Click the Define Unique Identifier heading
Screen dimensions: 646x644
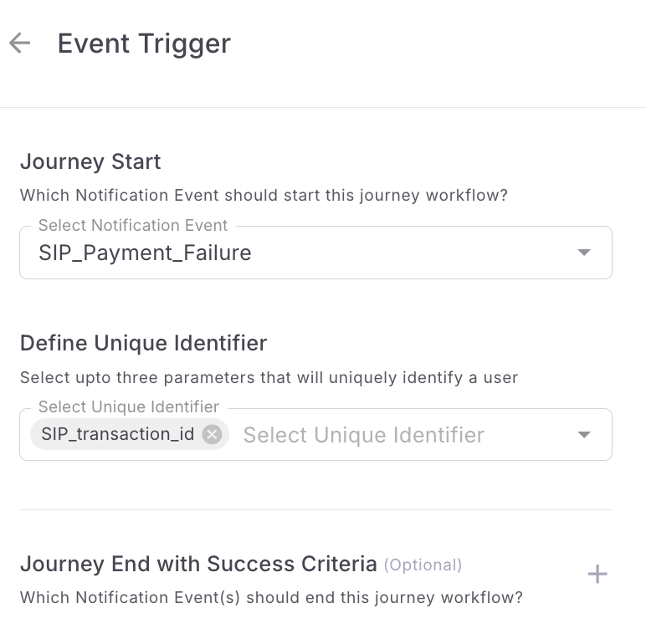pyautogui.click(x=143, y=343)
